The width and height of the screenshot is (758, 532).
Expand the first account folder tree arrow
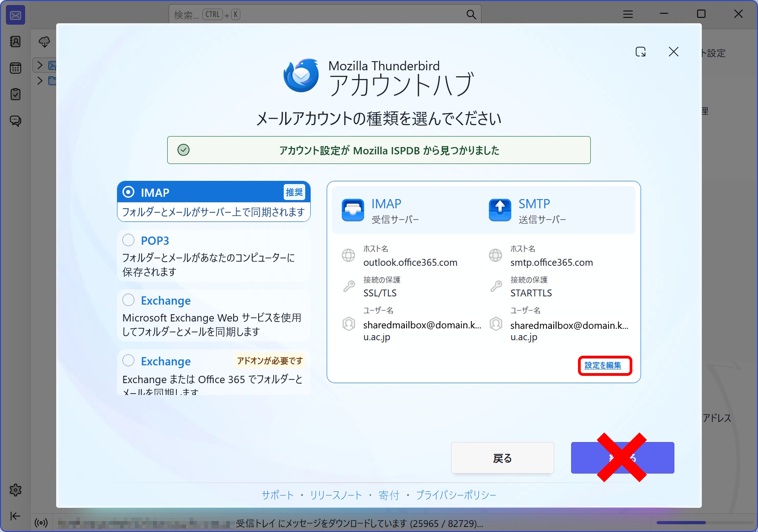tap(40, 65)
